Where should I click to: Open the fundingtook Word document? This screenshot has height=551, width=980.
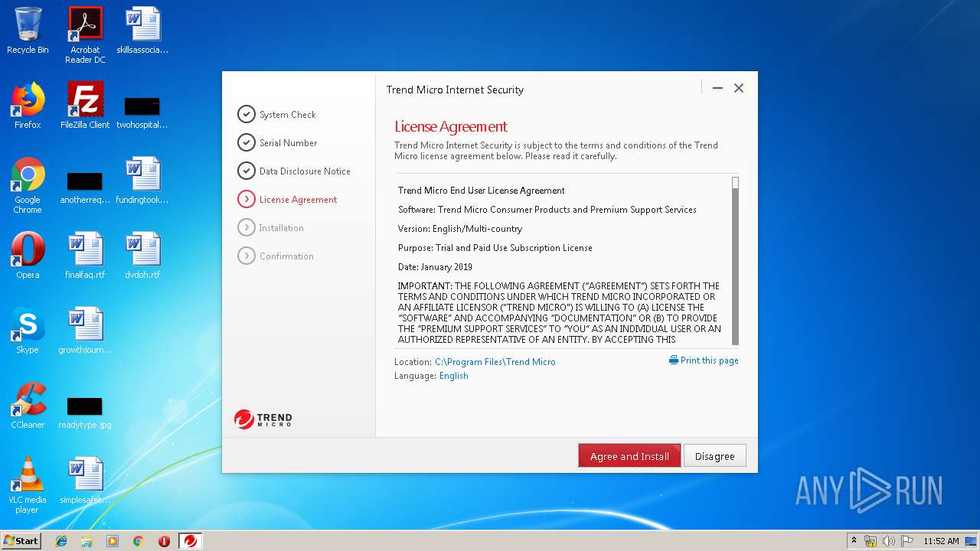tap(142, 181)
